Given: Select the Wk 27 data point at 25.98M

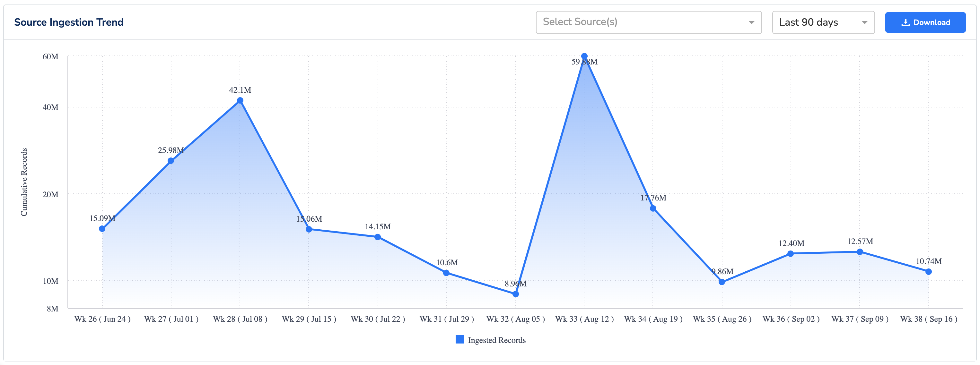Looking at the screenshot, I should click(x=171, y=161).
